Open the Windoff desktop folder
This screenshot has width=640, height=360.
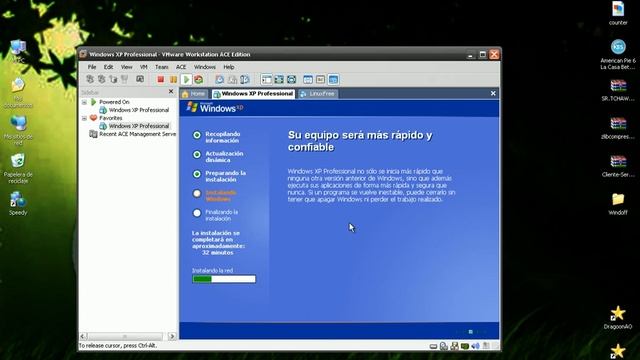[618, 204]
